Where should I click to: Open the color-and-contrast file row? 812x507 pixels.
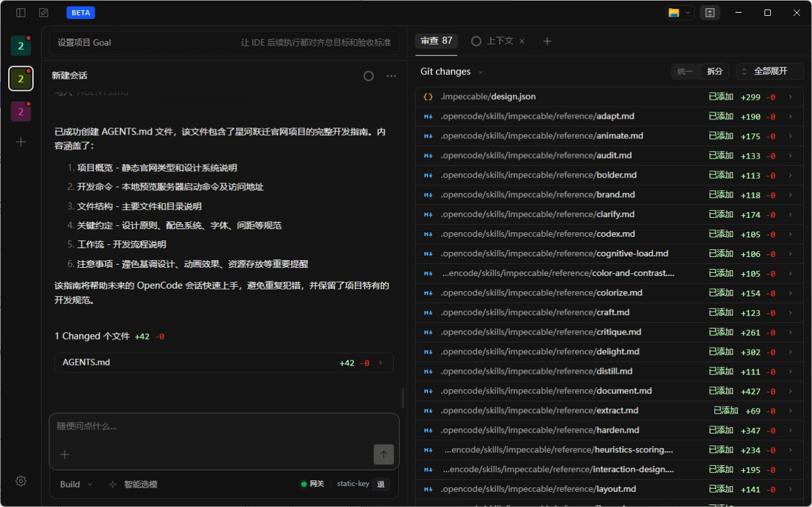tap(609, 273)
